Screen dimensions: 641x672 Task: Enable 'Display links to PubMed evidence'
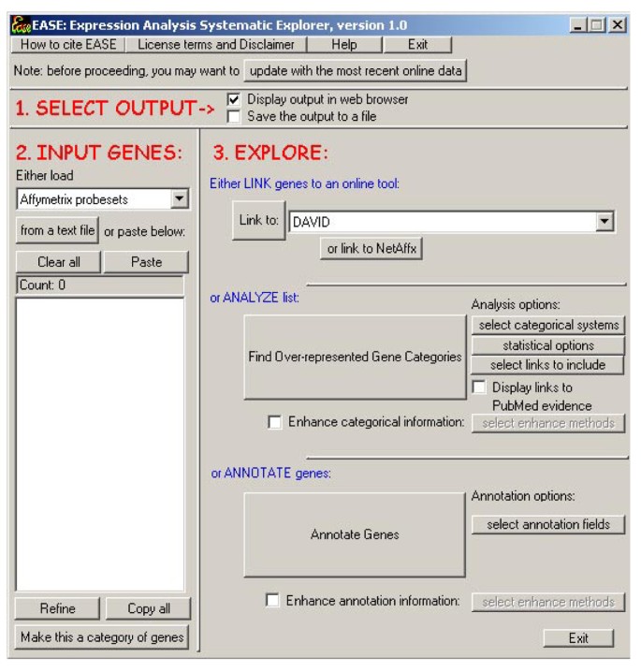click(x=479, y=387)
